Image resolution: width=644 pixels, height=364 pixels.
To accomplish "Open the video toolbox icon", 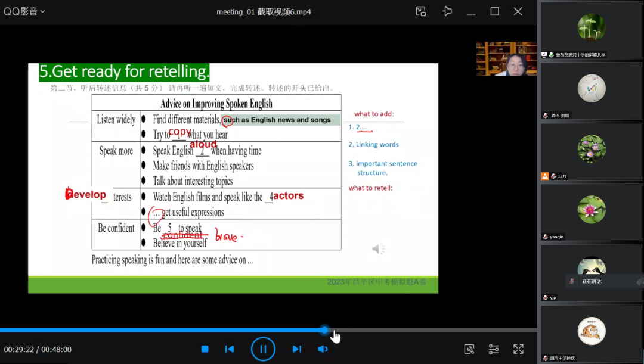I will [469, 349].
